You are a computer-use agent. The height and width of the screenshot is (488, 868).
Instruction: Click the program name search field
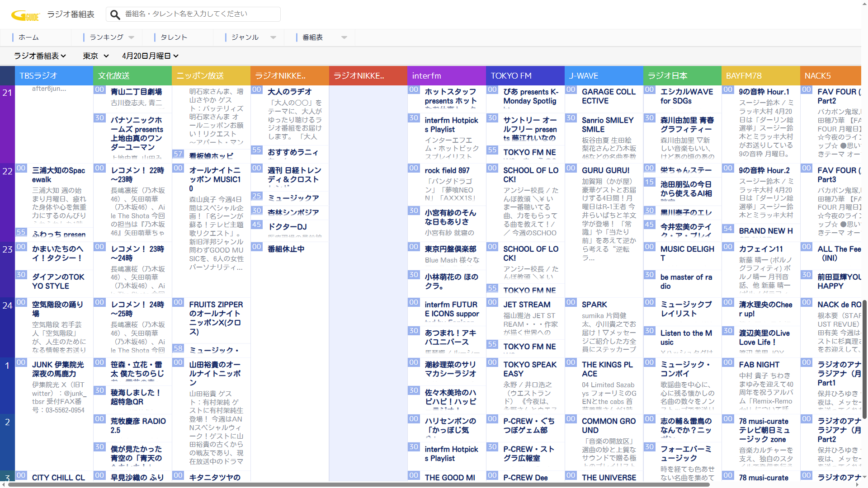point(199,14)
